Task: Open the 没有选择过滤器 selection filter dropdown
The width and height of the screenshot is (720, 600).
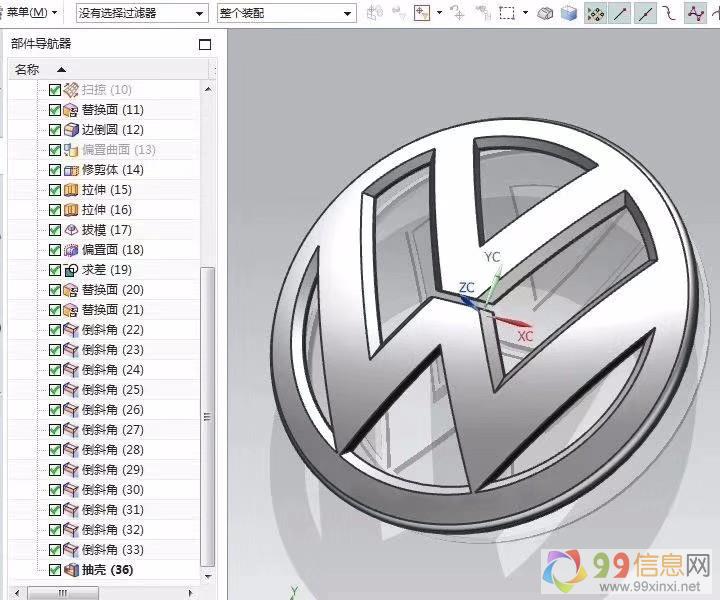Action: [142, 13]
